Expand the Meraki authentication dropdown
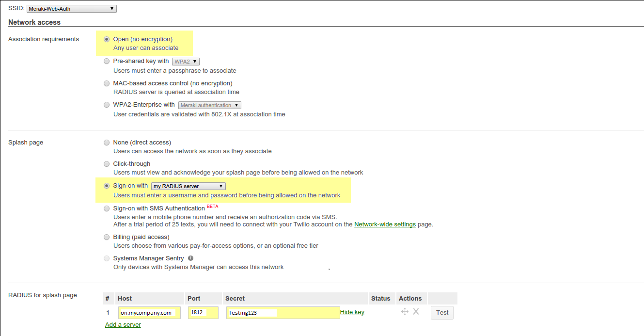 pos(209,105)
